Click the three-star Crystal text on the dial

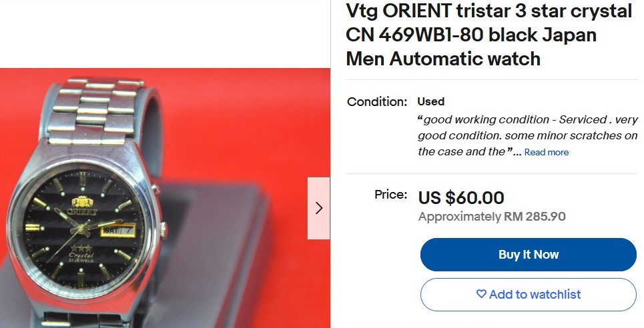click(81, 253)
